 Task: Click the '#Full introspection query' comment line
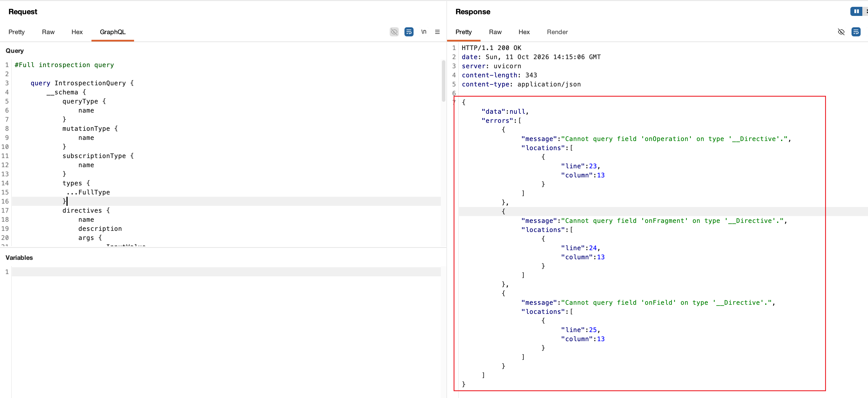pyautogui.click(x=64, y=65)
